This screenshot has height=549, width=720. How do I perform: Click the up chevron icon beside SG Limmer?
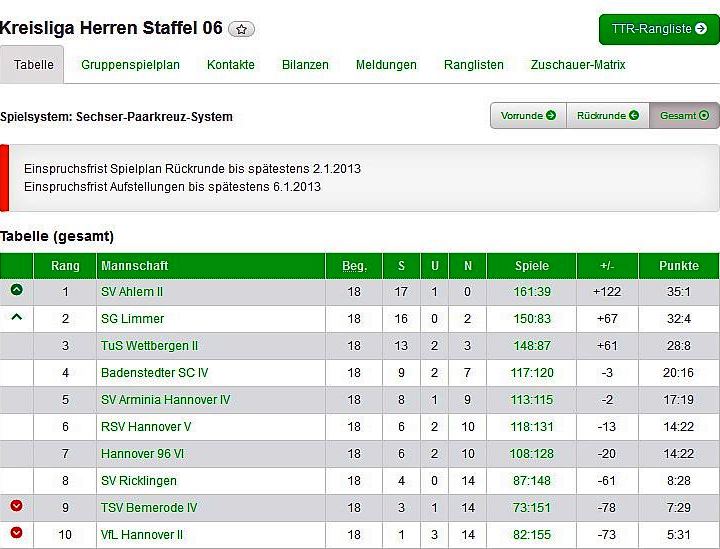(x=16, y=318)
